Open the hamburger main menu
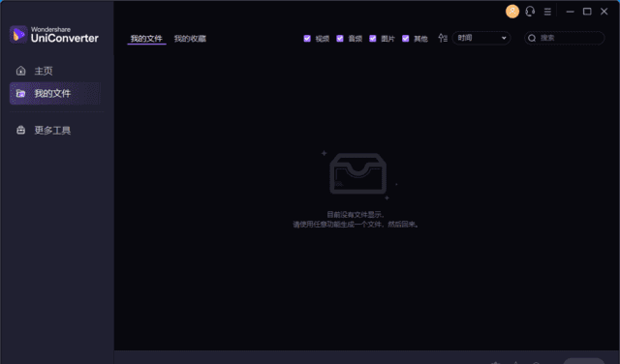620x364 pixels. pyautogui.click(x=547, y=12)
